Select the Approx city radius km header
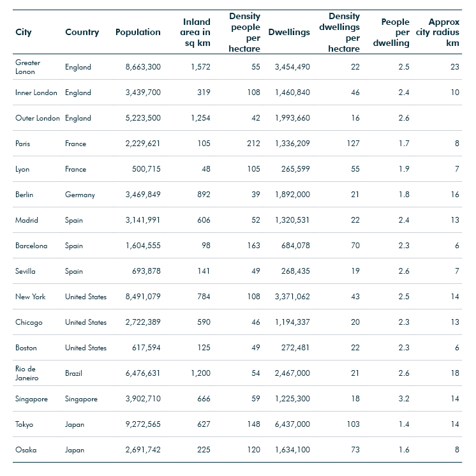 click(x=438, y=32)
